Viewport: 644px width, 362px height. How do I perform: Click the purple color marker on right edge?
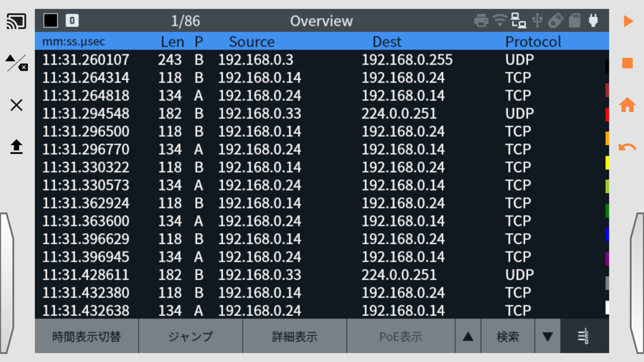(607, 259)
